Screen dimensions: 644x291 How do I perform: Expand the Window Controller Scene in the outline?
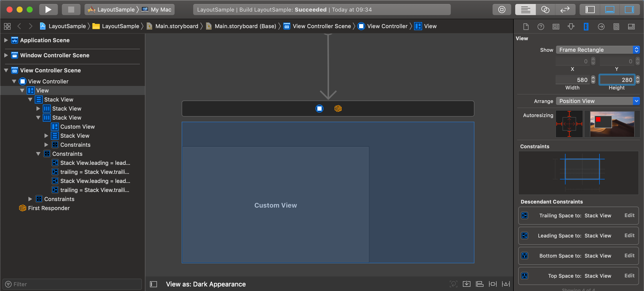(5, 55)
